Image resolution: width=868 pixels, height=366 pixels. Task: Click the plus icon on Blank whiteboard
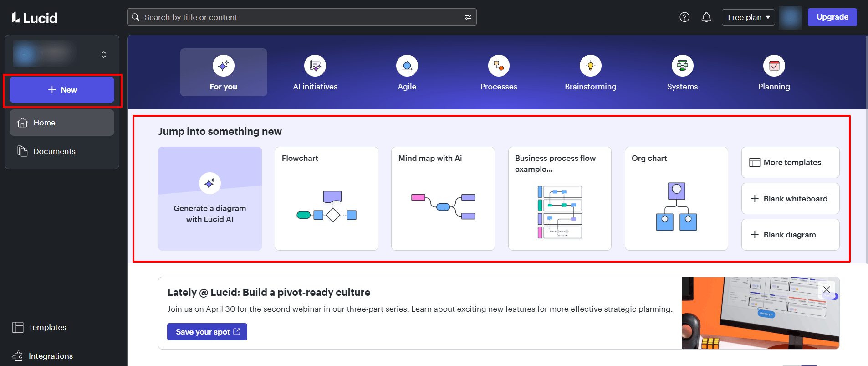tap(755, 199)
